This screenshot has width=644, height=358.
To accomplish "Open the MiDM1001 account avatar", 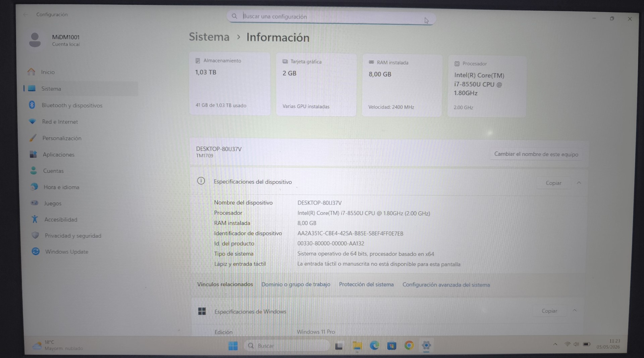I will [x=35, y=40].
